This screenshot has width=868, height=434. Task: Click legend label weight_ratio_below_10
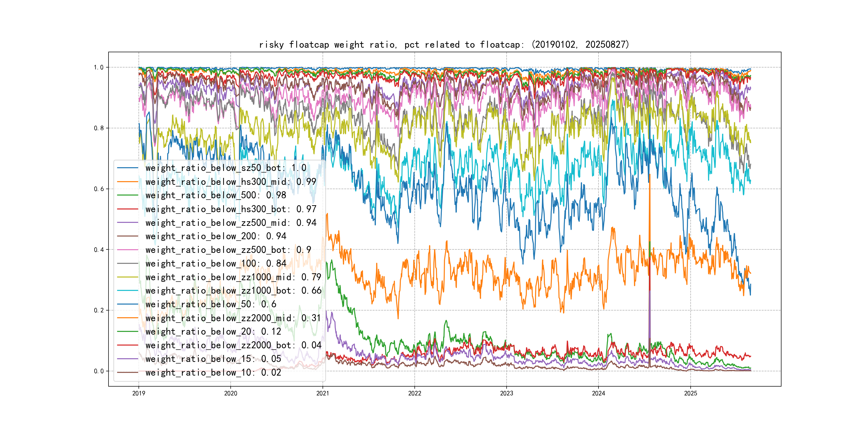(213, 372)
